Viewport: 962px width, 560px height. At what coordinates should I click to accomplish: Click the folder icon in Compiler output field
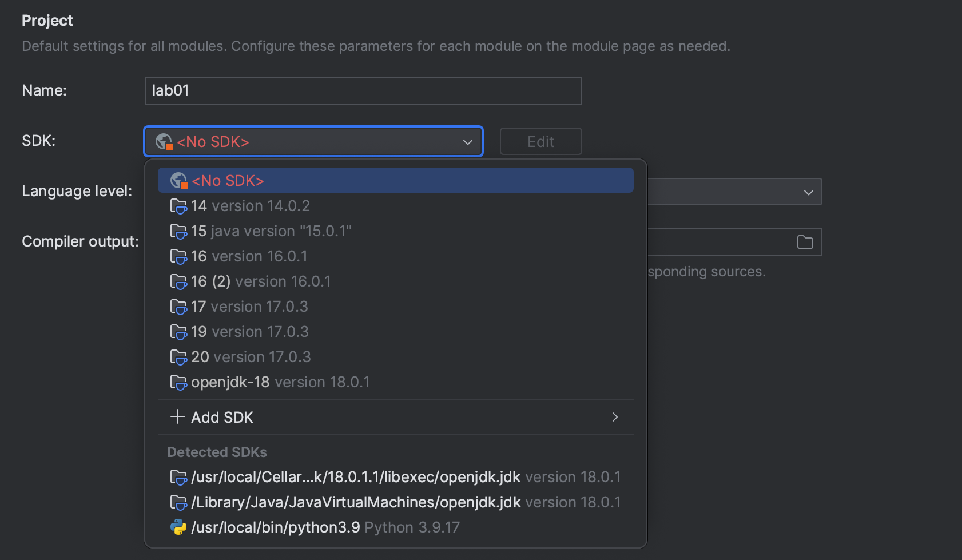click(x=805, y=241)
